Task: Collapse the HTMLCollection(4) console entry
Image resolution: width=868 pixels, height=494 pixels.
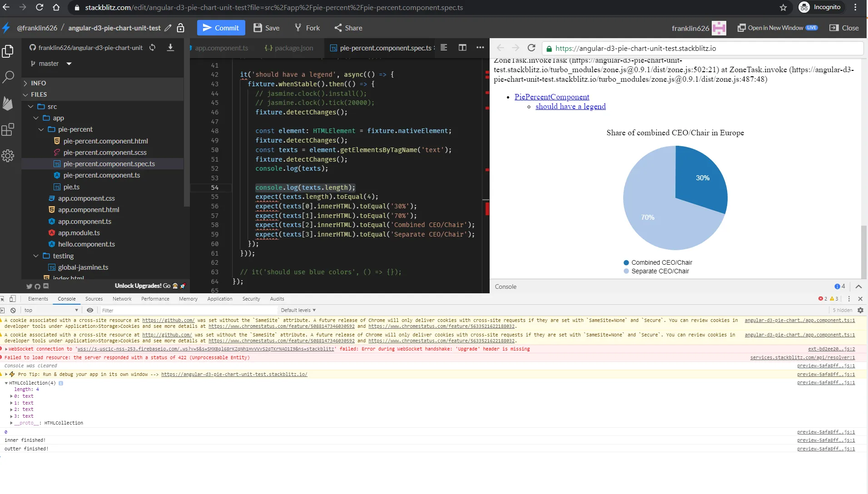Action: (6, 383)
